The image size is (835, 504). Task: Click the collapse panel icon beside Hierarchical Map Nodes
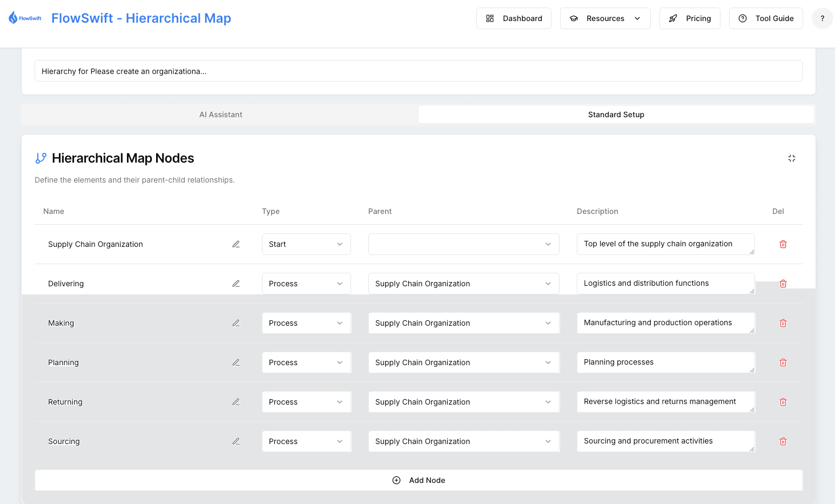click(792, 158)
